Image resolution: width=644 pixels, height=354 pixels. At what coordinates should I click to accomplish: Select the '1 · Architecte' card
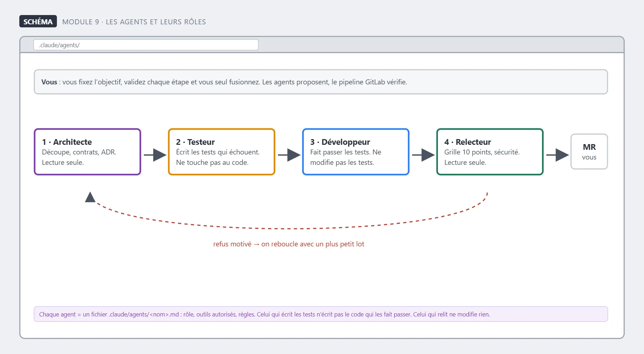(88, 152)
